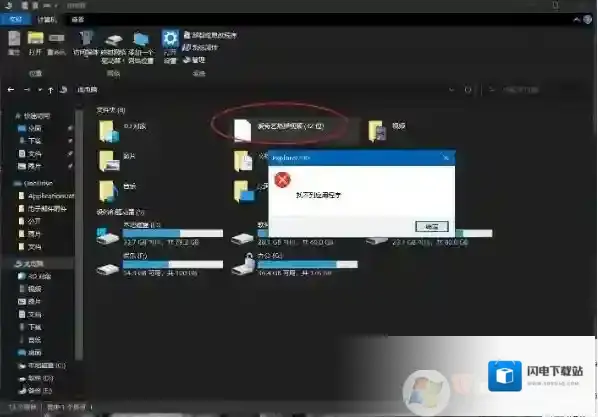598x417 pixels.
Task: Open 本地磁盘 (C:) in navigation pane
Action: point(47,365)
